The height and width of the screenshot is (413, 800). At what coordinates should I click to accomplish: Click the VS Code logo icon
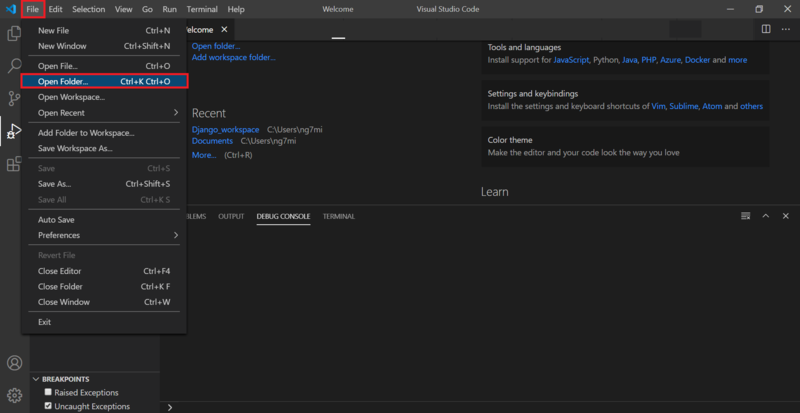pyautogui.click(x=11, y=9)
